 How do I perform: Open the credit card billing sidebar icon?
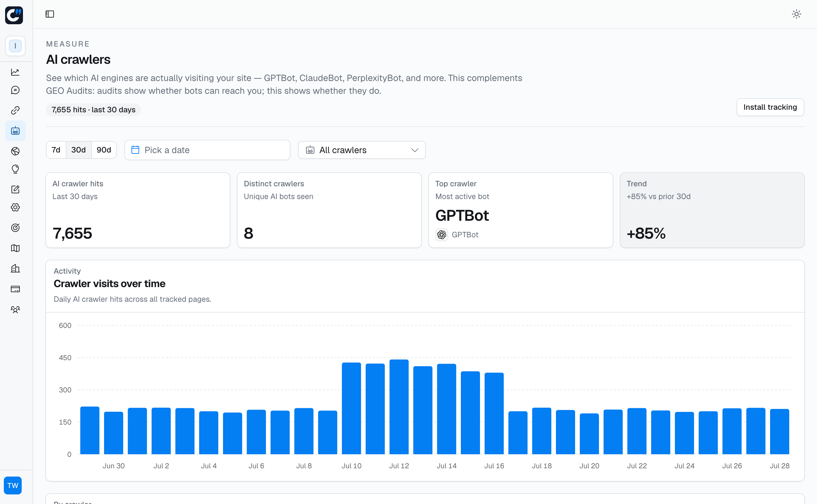[15, 289]
